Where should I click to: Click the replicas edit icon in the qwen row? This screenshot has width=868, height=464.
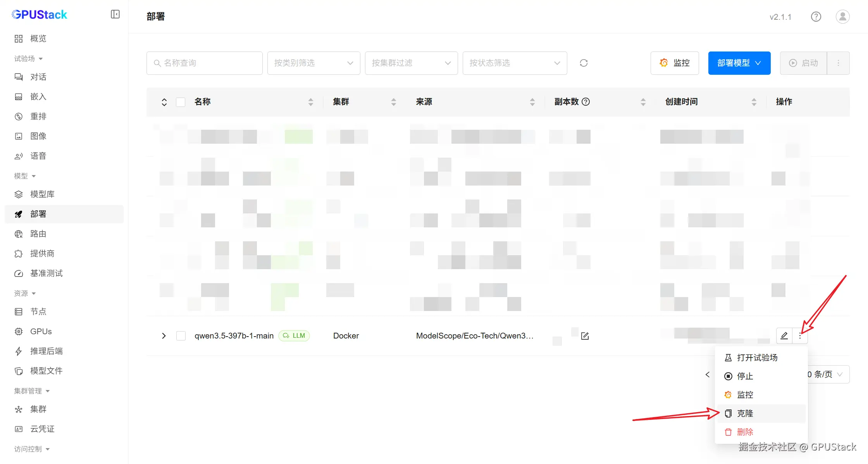pyautogui.click(x=585, y=336)
